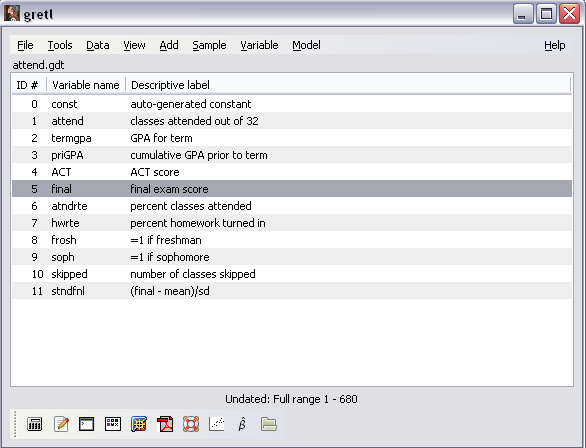
Task: Click the Descriptive label column header
Action: 348,85
